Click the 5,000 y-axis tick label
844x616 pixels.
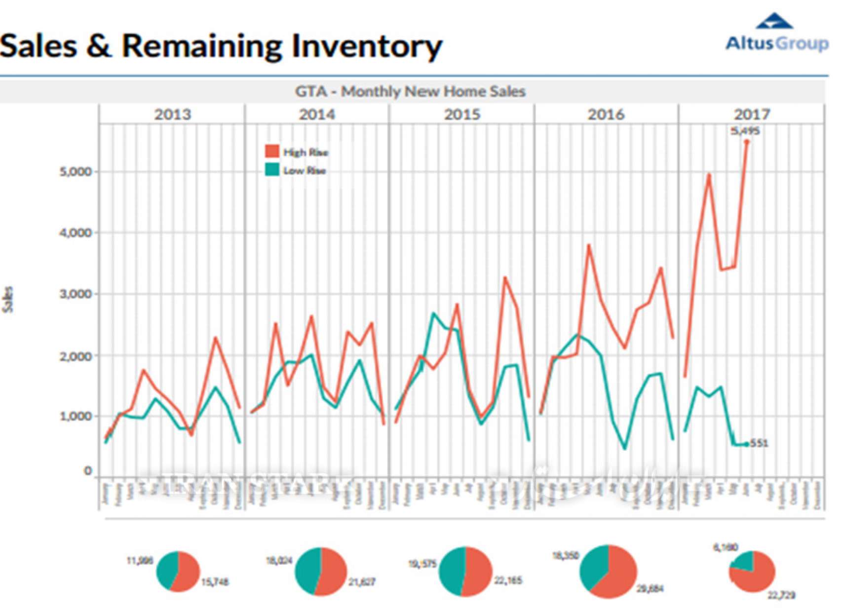click(x=76, y=172)
